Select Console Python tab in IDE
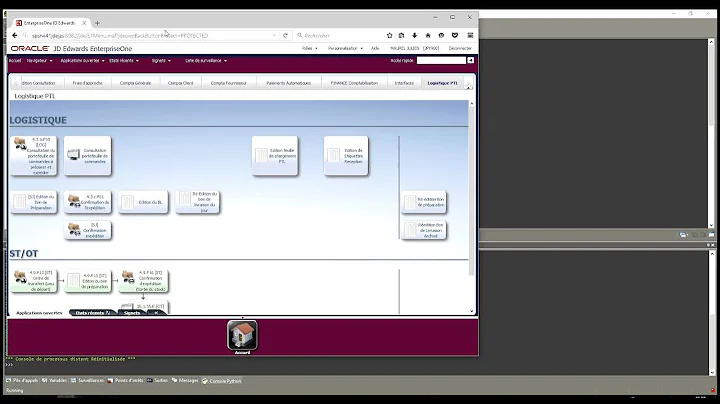This screenshot has width=720, height=404. [x=221, y=381]
